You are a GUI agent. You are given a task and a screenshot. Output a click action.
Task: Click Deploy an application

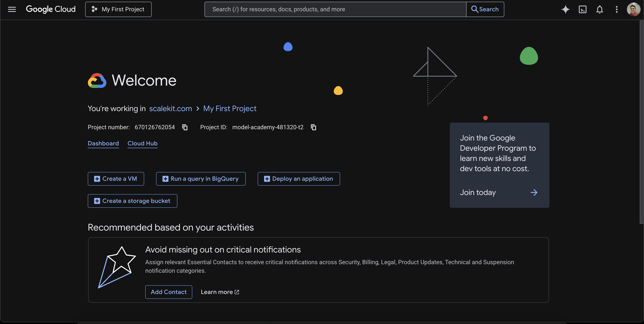(299, 179)
